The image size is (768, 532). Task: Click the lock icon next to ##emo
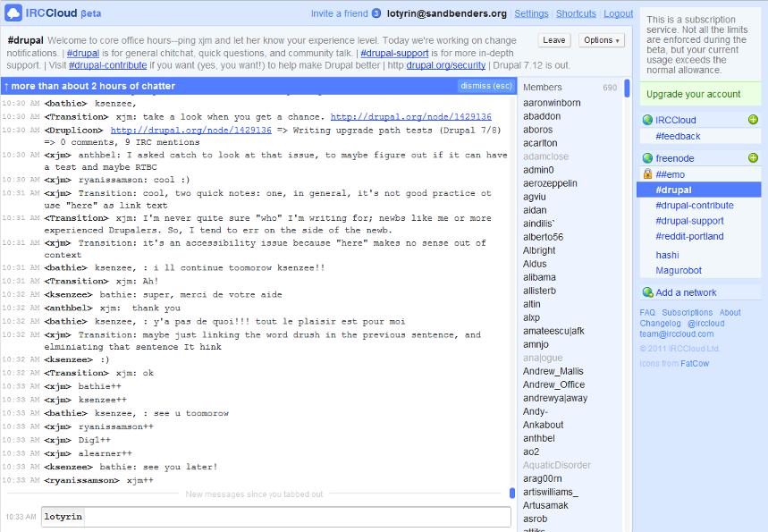click(647, 173)
